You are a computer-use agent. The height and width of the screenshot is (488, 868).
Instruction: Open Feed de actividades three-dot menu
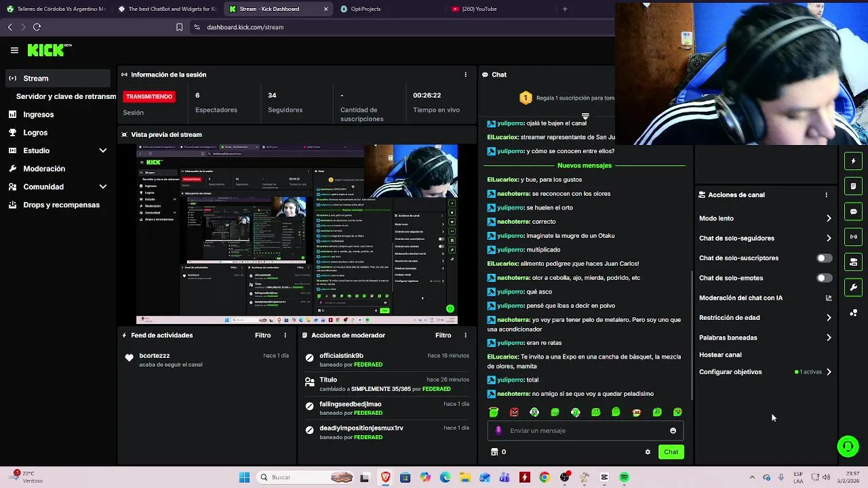(285, 335)
